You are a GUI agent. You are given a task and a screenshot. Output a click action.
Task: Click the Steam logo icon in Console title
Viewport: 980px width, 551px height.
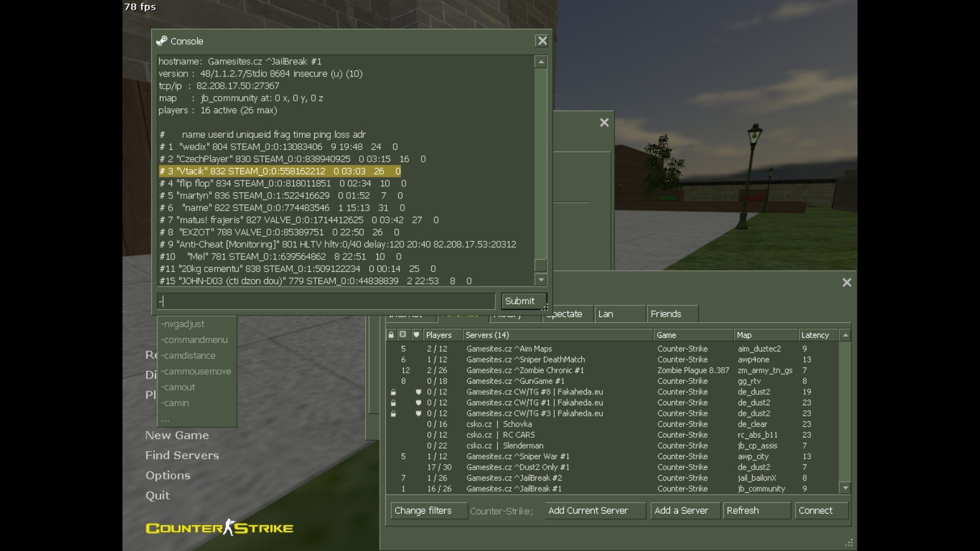coord(162,41)
